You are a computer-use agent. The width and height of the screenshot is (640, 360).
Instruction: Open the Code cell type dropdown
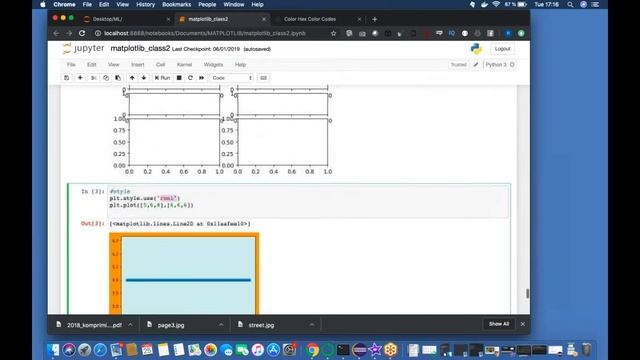click(x=231, y=78)
